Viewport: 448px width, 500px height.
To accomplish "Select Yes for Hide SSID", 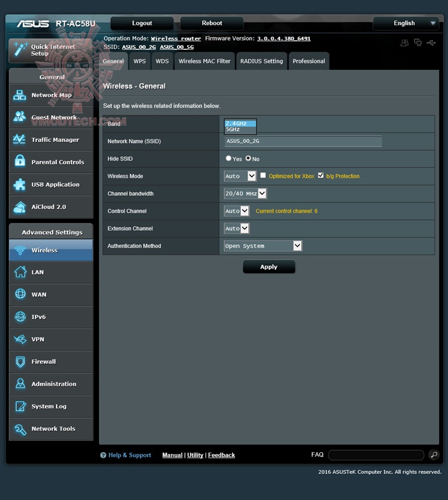I will click(228, 158).
